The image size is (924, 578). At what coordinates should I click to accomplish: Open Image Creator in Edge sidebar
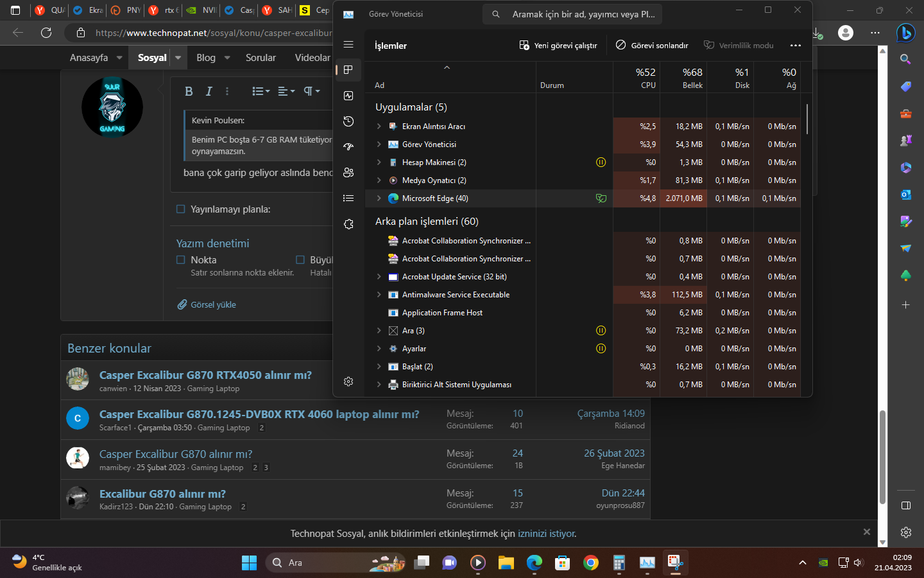[x=905, y=222]
